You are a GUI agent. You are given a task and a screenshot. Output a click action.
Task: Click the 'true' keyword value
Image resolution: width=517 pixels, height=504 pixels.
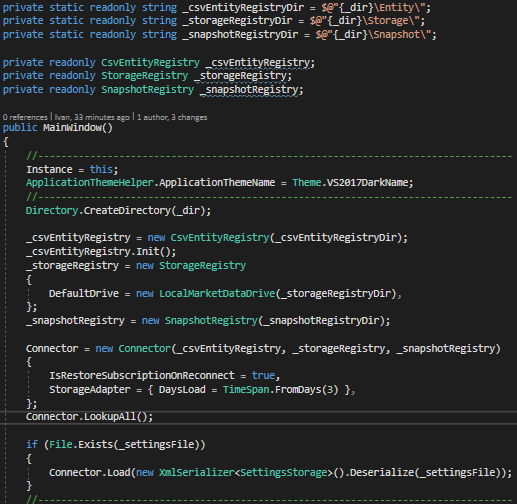point(263,376)
